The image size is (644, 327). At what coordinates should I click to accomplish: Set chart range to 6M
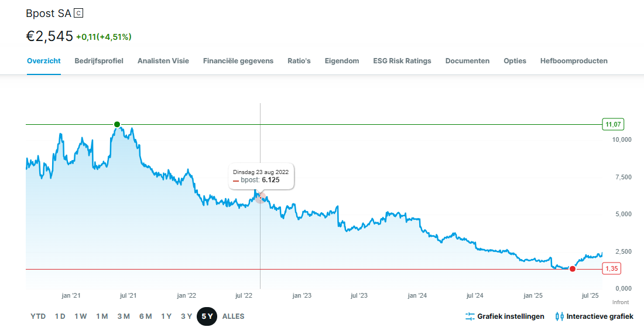tap(145, 316)
